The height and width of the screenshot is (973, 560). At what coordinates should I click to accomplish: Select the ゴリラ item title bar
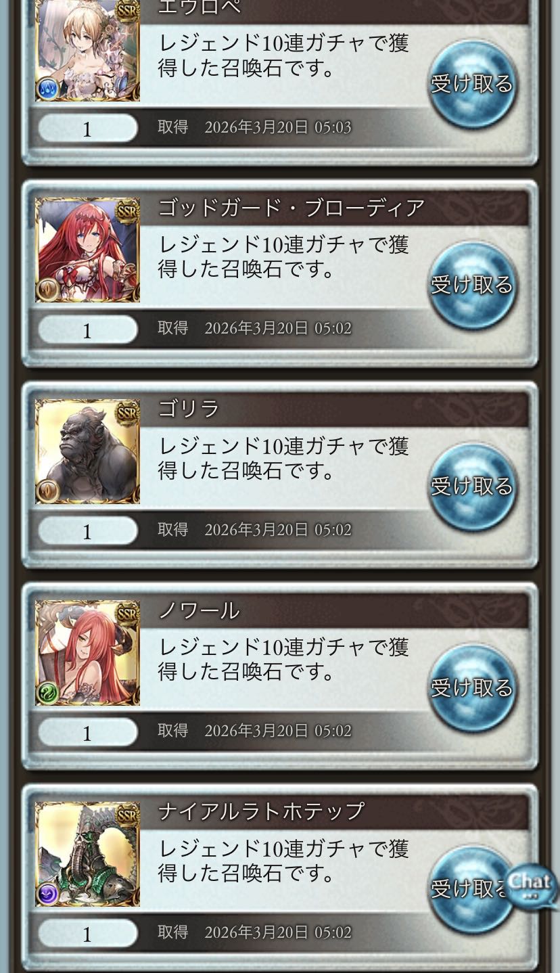tap(335, 410)
